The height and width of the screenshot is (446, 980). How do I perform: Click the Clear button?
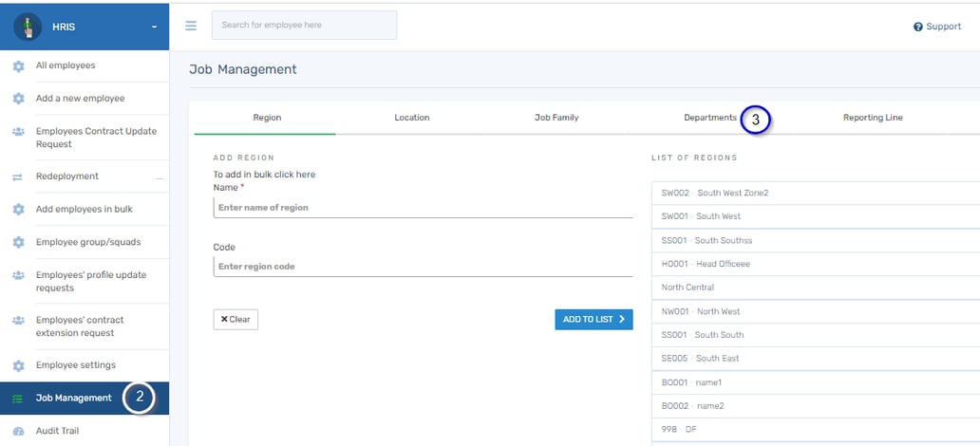[x=236, y=320]
